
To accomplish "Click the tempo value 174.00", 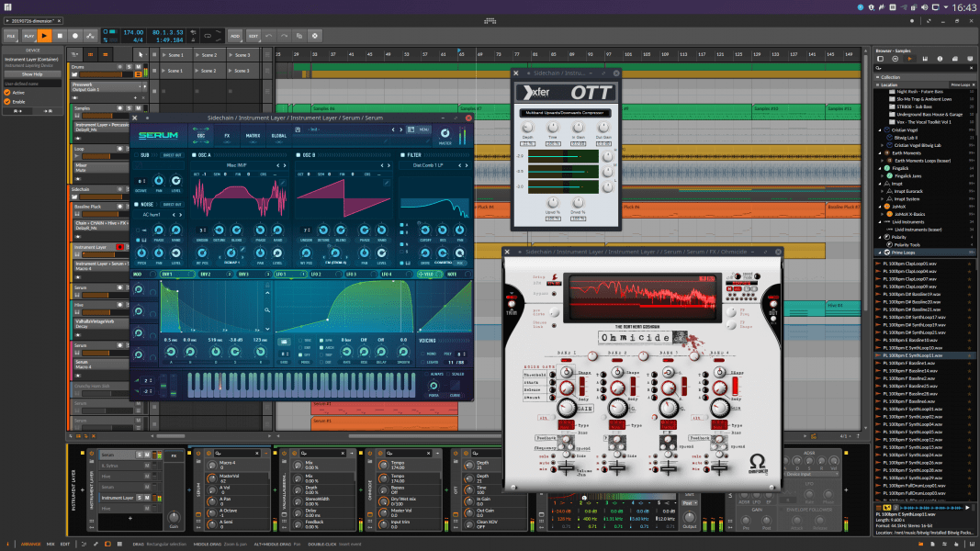I will pyautogui.click(x=133, y=32).
